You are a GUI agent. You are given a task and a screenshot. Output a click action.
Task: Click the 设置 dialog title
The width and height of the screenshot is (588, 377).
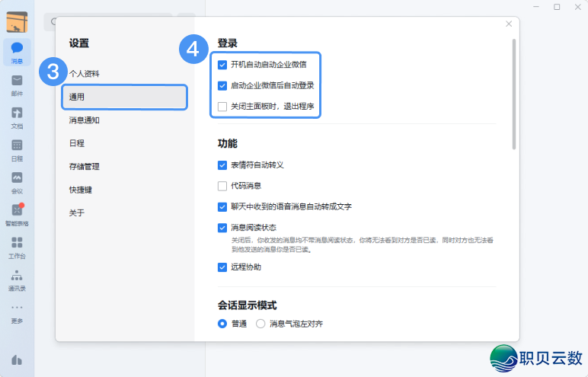(79, 43)
